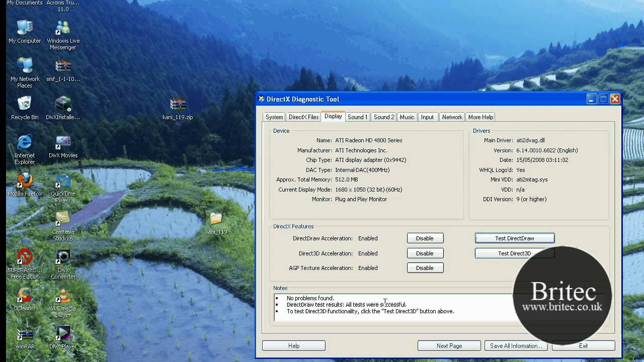
Task: Select the Display tab
Action: pos(333,116)
